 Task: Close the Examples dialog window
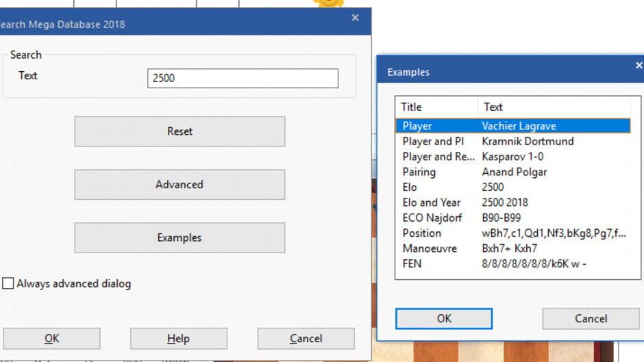coord(639,65)
